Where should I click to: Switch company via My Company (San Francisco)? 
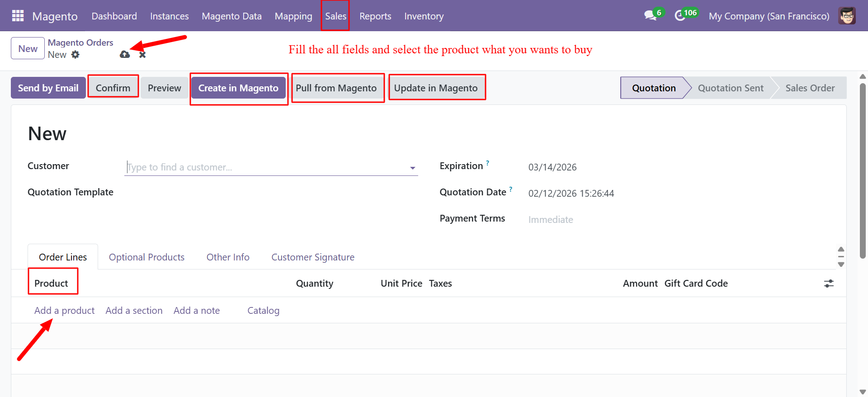tap(769, 16)
